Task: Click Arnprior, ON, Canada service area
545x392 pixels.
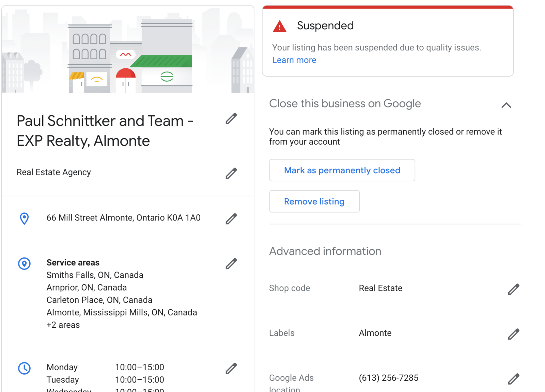Action: 87,288
